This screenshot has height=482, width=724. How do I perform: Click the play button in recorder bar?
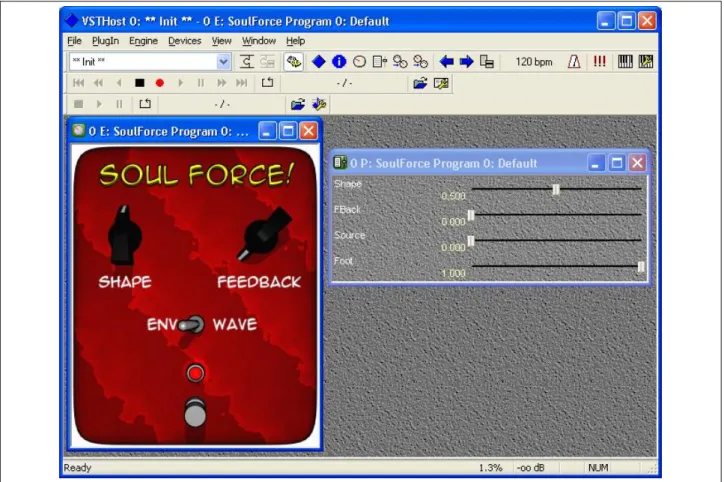click(99, 104)
